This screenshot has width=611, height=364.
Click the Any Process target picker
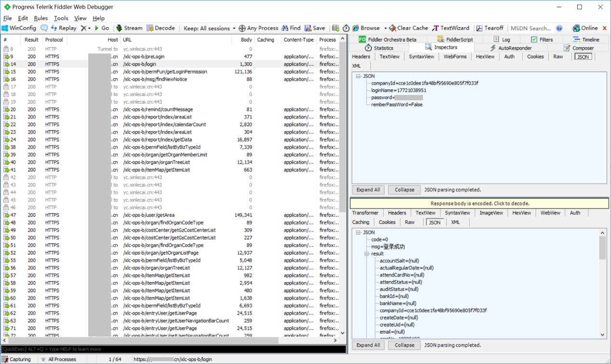click(258, 28)
